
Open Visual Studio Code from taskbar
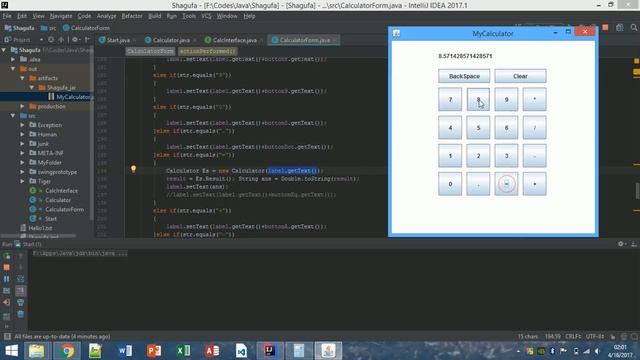pos(241,351)
